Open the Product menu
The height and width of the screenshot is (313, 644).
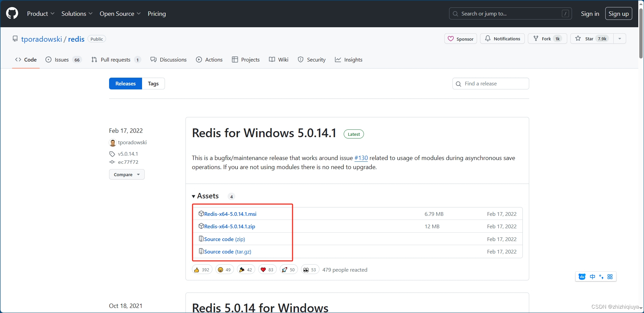pos(41,14)
